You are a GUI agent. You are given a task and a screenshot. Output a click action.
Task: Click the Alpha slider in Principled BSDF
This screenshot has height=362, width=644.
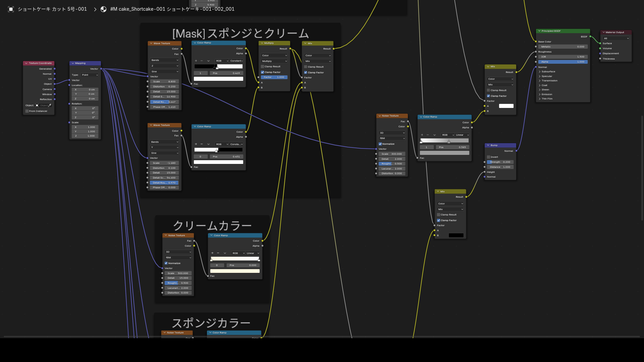click(563, 62)
